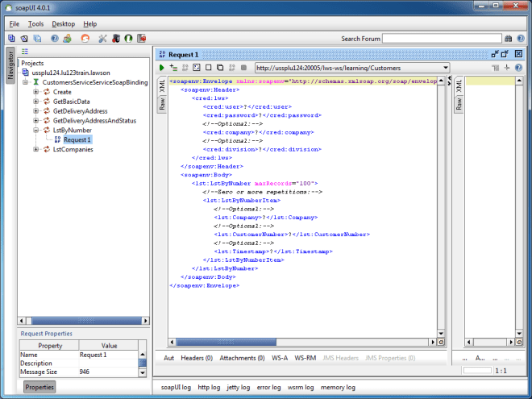Click the binoculars search icon beside Search Forum
The image size is (532, 399).
point(508,38)
